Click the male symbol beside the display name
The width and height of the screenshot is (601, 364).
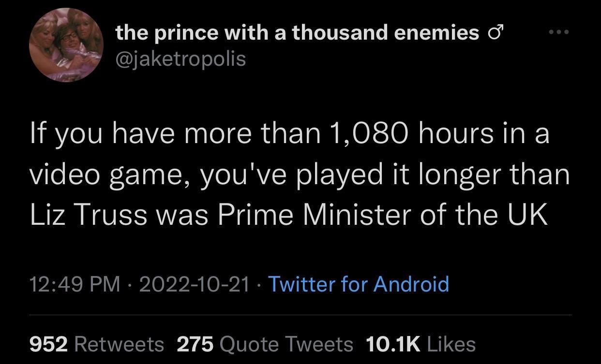tap(494, 33)
